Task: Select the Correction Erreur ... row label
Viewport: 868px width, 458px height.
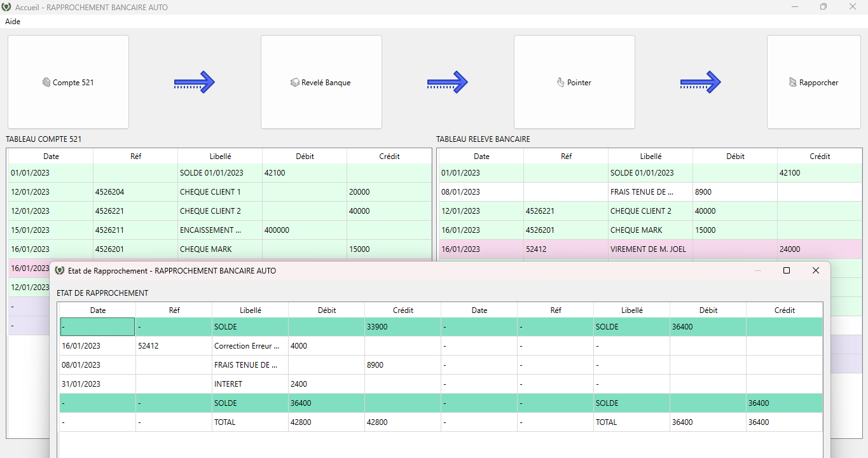Action: pyautogui.click(x=251, y=346)
